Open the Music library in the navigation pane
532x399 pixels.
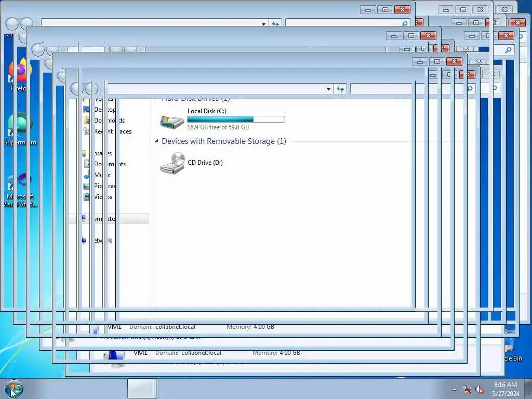98,175
